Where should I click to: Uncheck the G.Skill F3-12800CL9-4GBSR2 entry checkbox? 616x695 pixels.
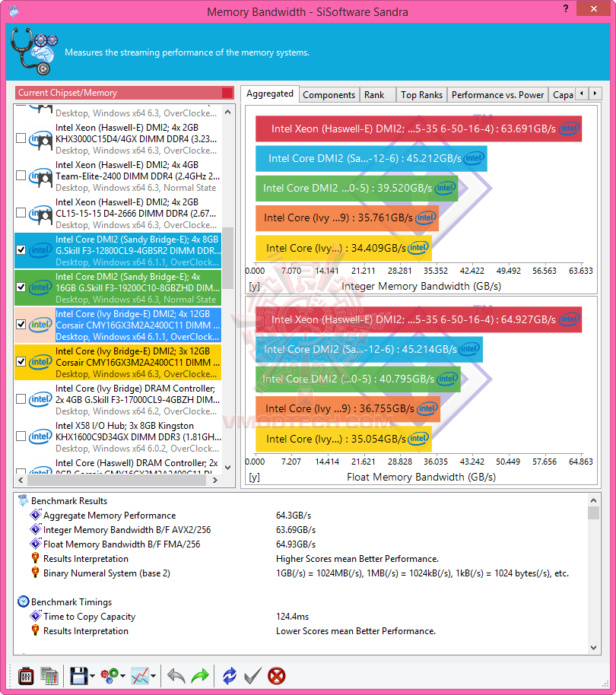[21, 250]
